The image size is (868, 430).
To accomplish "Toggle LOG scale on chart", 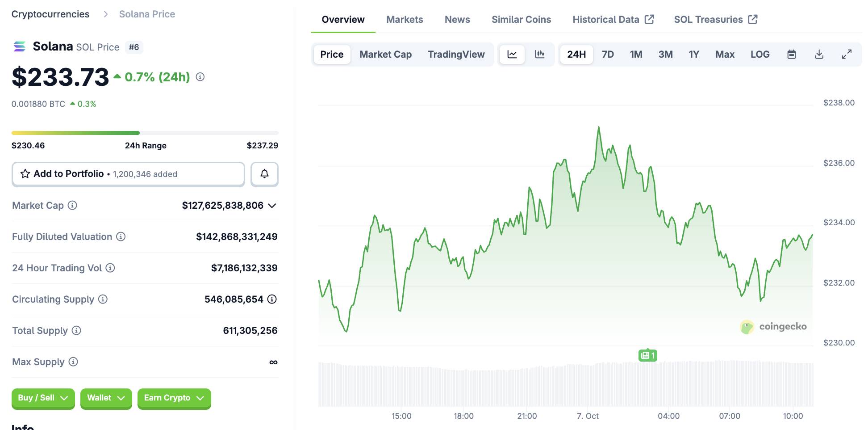I will tap(759, 55).
